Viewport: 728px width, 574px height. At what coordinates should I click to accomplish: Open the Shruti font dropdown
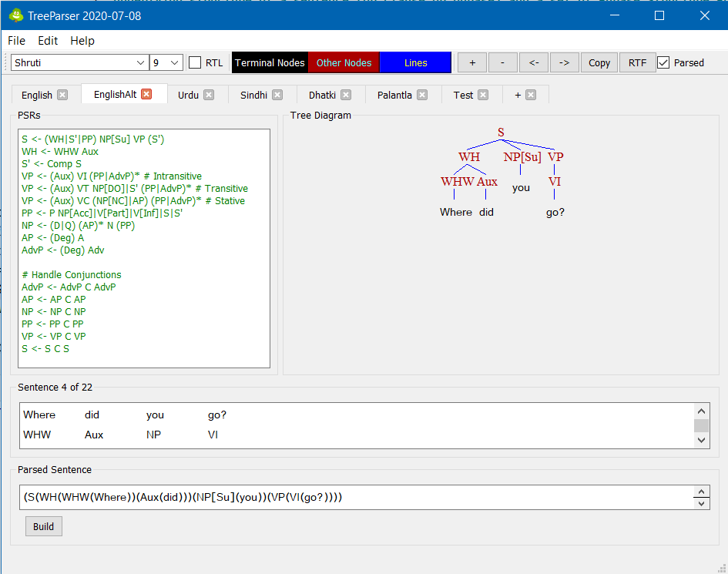point(140,63)
